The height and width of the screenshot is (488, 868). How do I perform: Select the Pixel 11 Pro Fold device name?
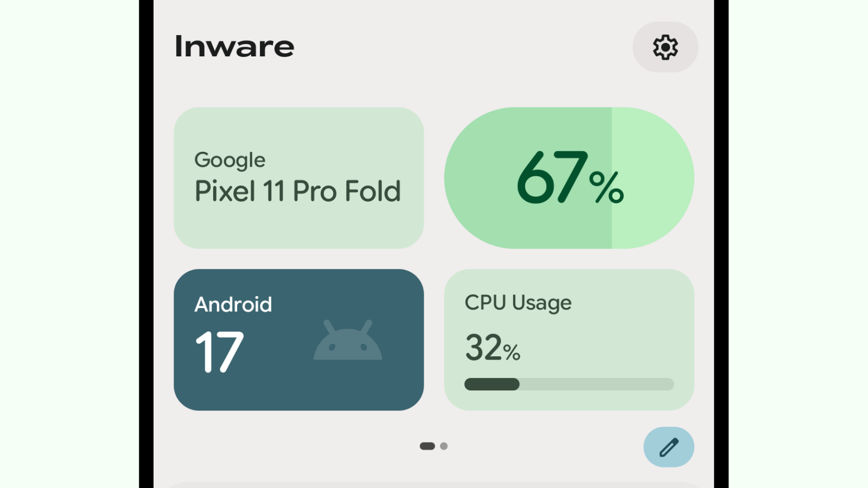[298, 191]
